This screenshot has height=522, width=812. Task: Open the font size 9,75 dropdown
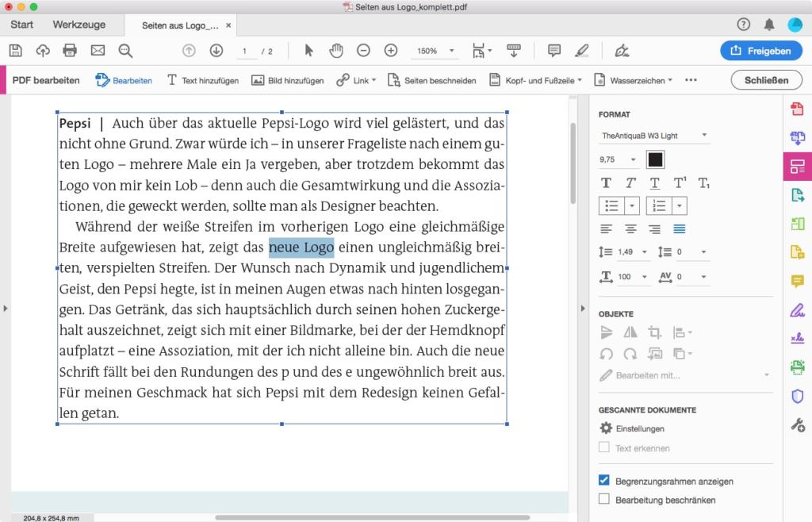click(619, 159)
